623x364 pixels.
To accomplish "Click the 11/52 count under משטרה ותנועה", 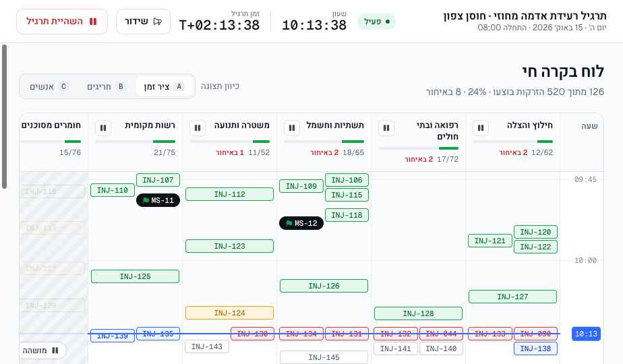I will 259,152.
